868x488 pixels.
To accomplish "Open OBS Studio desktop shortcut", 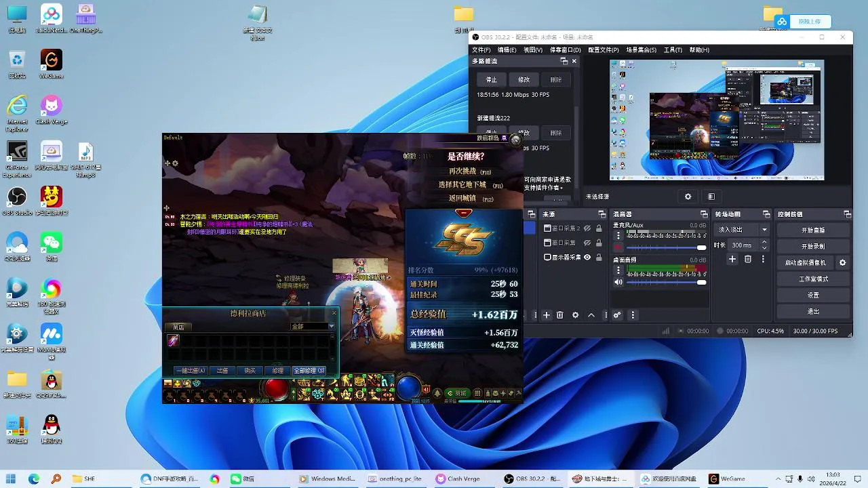I will click(17, 201).
